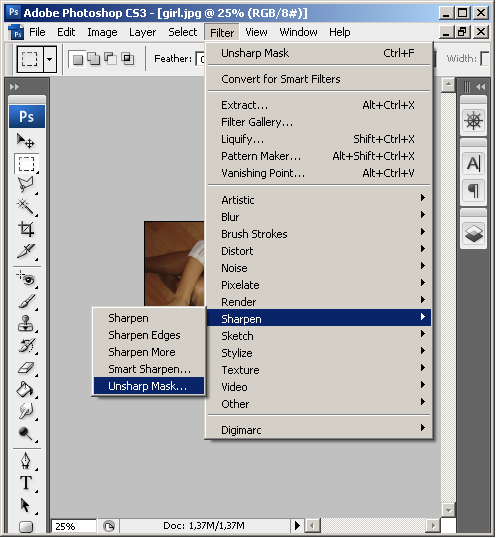This screenshot has height=538, width=496.
Task: Expand the Noise filter submenu
Action: (x=319, y=268)
